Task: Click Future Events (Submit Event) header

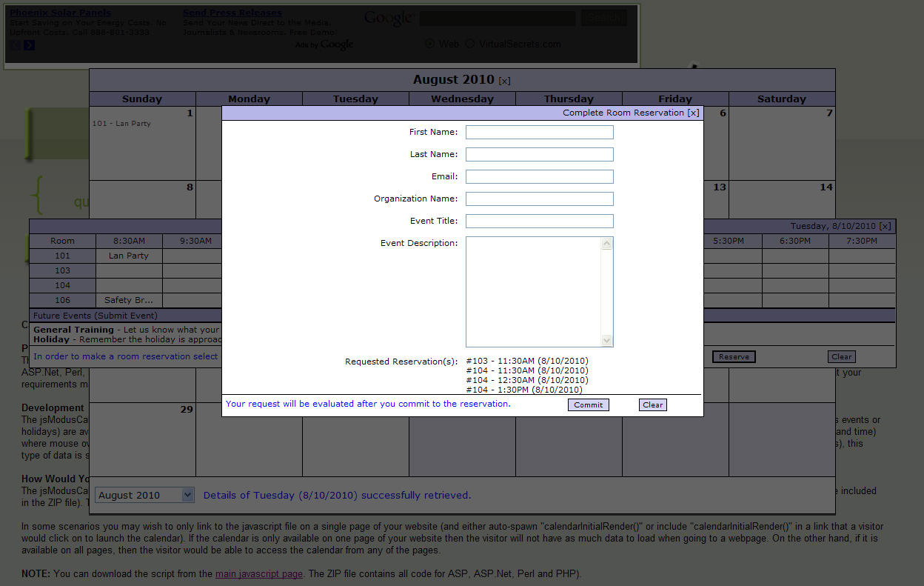Action: point(96,316)
